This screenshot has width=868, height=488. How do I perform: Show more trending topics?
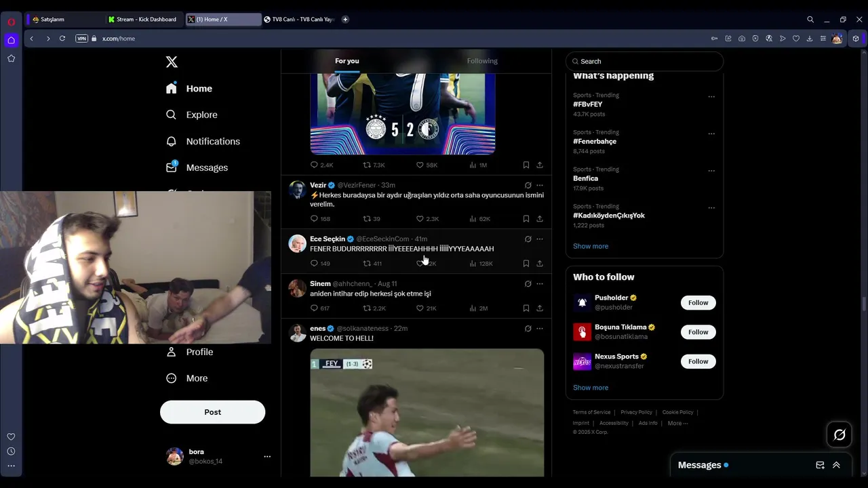591,246
